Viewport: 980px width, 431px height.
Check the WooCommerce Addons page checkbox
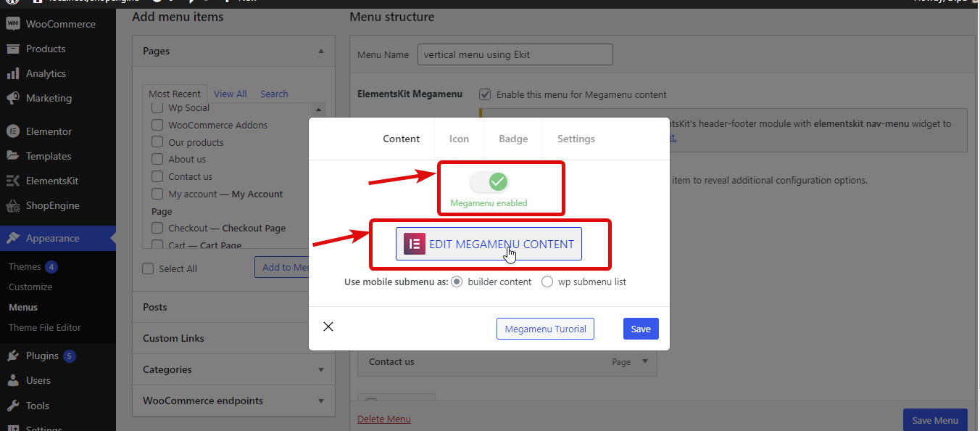pyautogui.click(x=157, y=125)
